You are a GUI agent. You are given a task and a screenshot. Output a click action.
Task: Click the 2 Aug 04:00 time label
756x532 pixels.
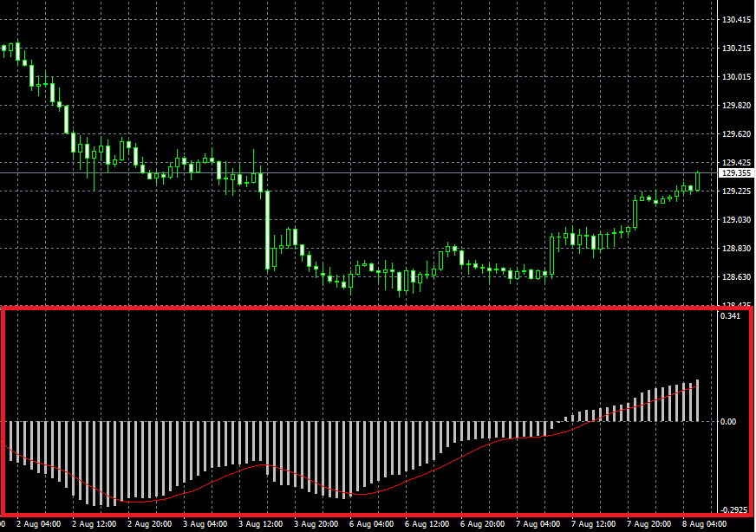click(x=38, y=524)
